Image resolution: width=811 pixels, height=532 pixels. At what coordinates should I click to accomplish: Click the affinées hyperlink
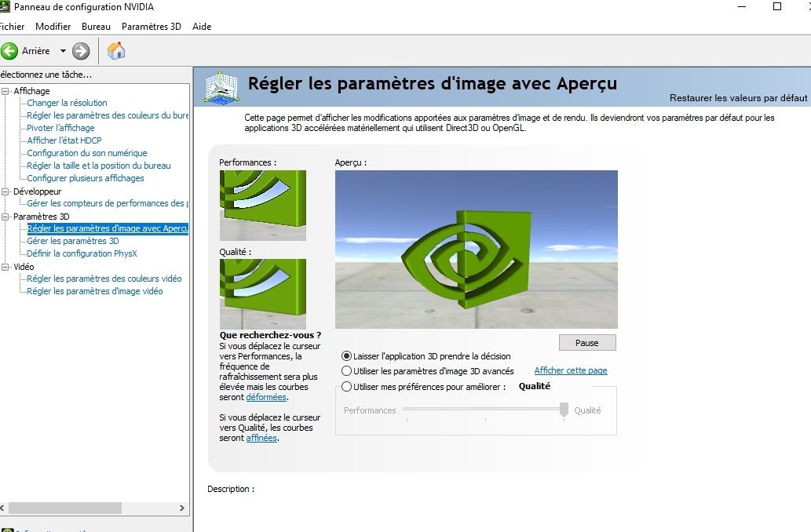click(x=261, y=438)
